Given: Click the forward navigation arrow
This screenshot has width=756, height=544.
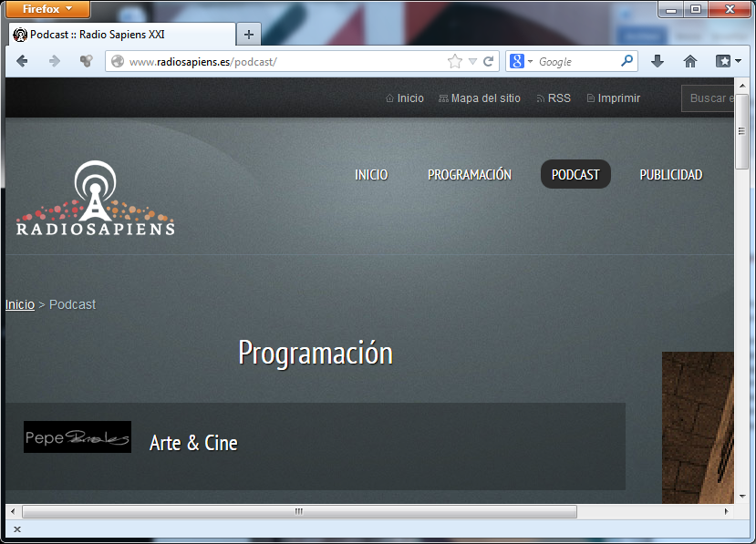Looking at the screenshot, I should coord(55,61).
